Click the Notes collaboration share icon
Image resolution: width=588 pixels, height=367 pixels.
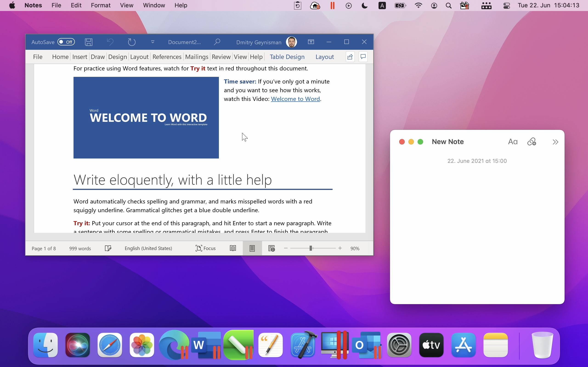532,142
